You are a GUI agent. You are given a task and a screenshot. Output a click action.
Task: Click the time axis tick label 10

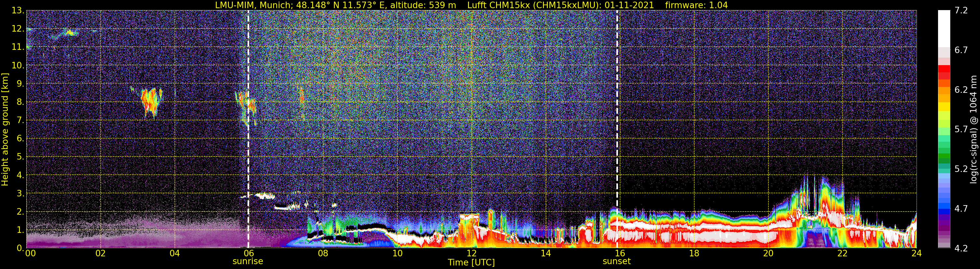[x=397, y=254]
